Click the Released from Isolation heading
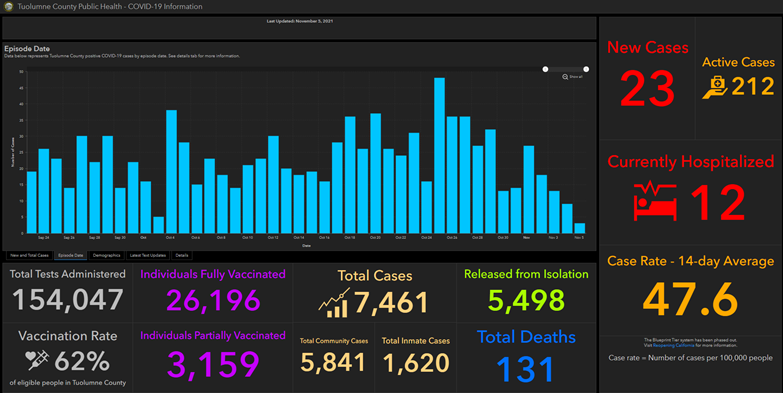Image resolution: width=783 pixels, height=393 pixels. point(526,274)
